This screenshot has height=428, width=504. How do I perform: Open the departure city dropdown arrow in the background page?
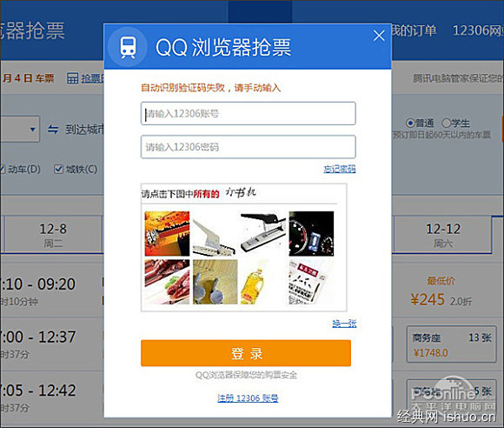coord(32,130)
